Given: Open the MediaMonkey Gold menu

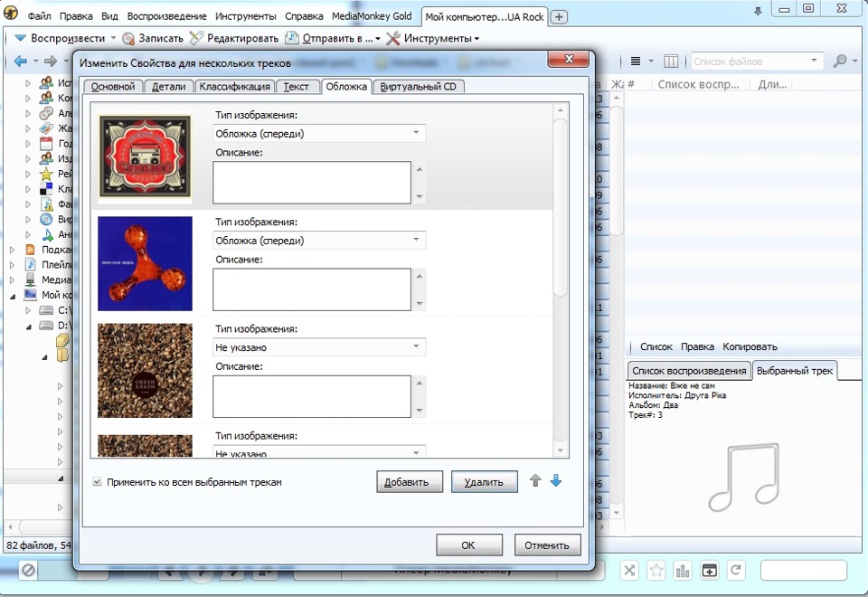Looking at the screenshot, I should pyautogui.click(x=372, y=16).
